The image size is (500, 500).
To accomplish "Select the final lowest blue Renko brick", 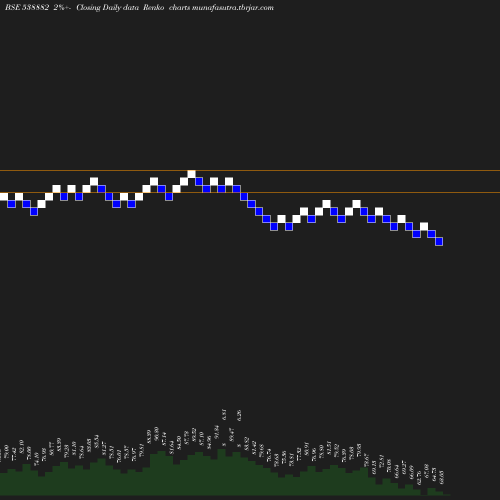I will pyautogui.click(x=439, y=241).
